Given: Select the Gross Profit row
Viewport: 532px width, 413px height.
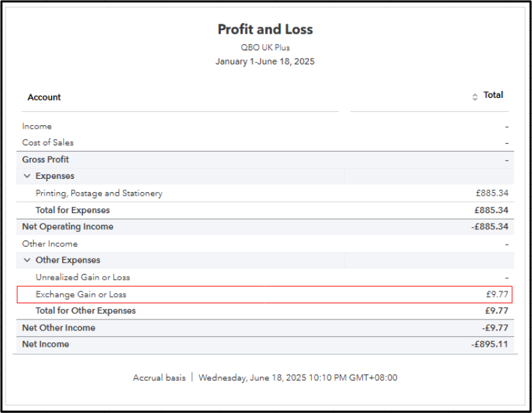Looking at the screenshot, I should tap(45, 159).
